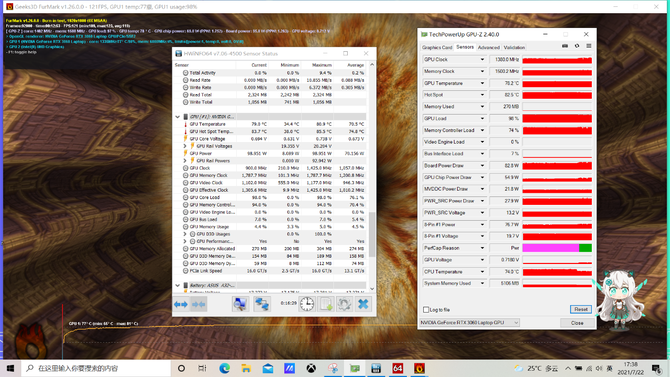Open Hot Spot sensor dropdown arrow

tap(482, 95)
